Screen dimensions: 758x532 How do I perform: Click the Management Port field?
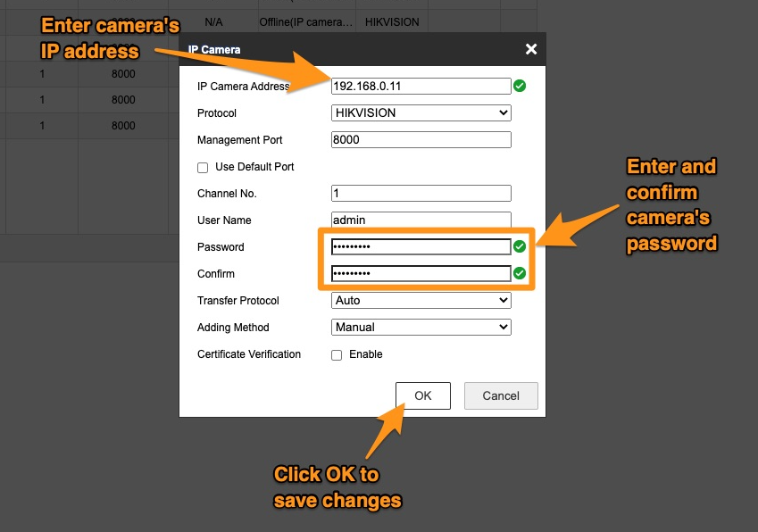(421, 140)
